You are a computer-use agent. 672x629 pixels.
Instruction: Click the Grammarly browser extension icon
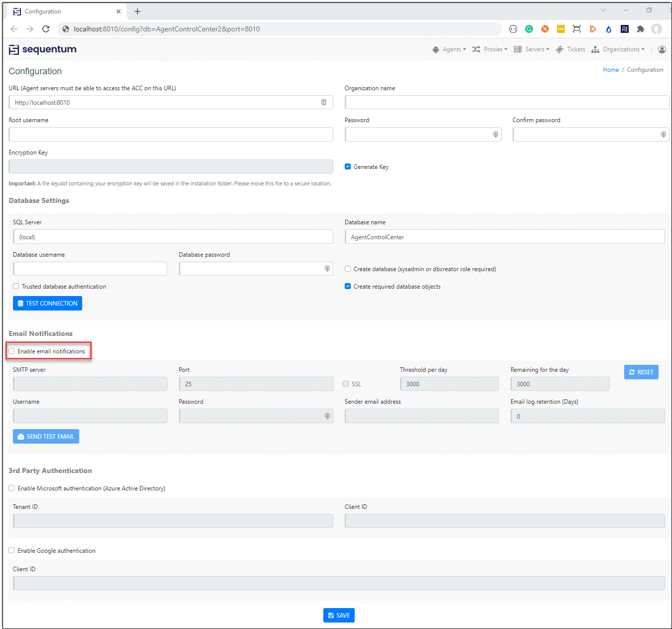529,29
